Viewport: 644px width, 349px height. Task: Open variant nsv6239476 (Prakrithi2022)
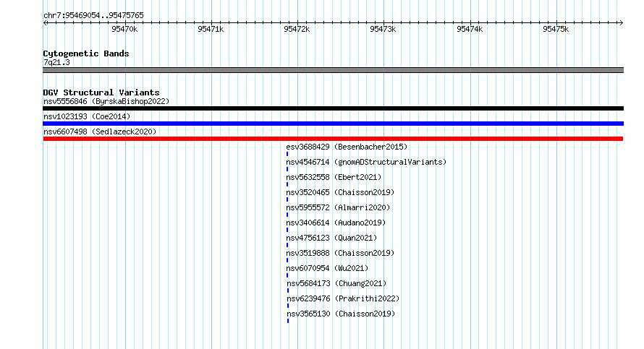pos(344,298)
